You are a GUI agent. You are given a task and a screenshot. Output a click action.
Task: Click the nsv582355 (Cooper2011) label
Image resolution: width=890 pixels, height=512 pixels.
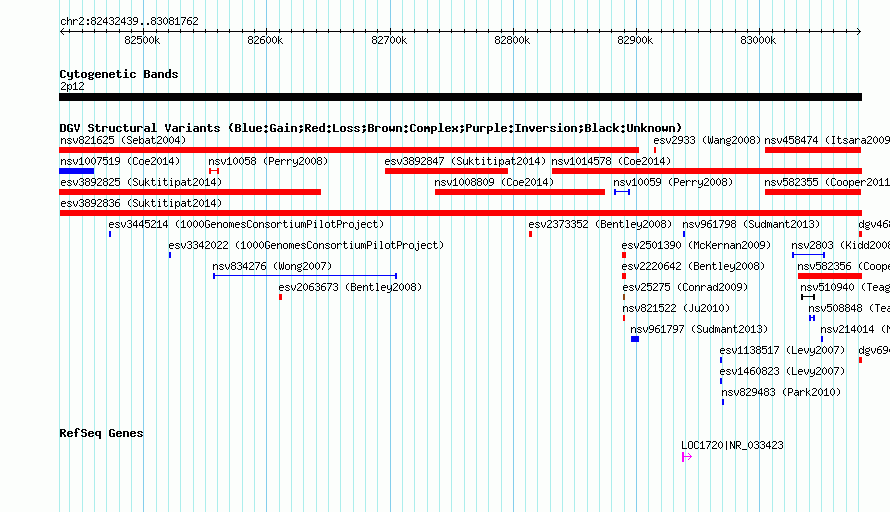coord(826,182)
